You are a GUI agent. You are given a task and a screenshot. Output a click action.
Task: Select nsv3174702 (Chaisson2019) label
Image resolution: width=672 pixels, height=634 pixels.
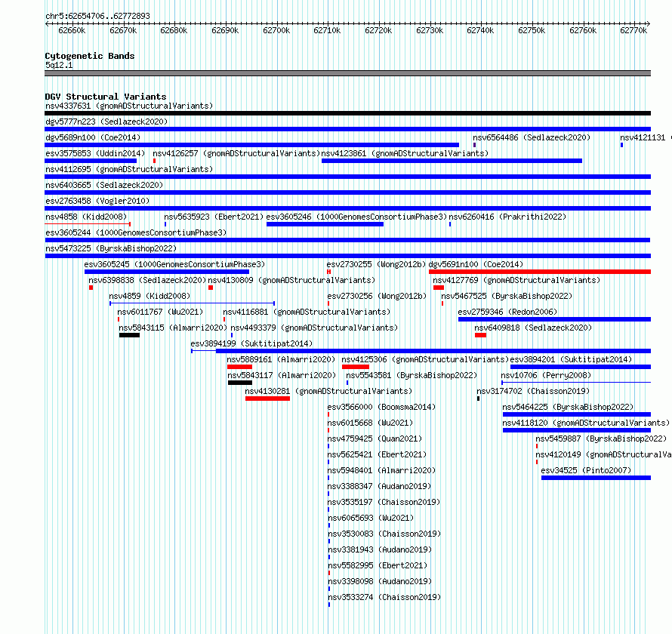click(533, 391)
